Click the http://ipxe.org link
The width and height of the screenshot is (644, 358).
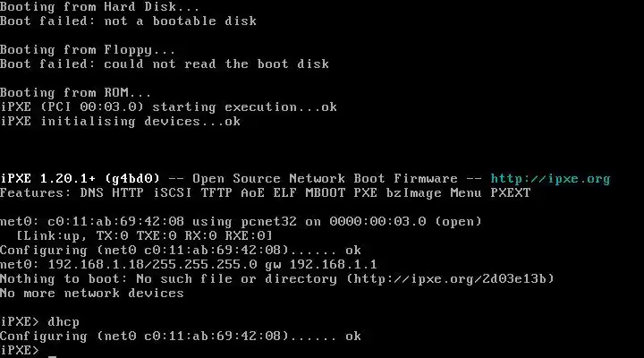coord(550,179)
